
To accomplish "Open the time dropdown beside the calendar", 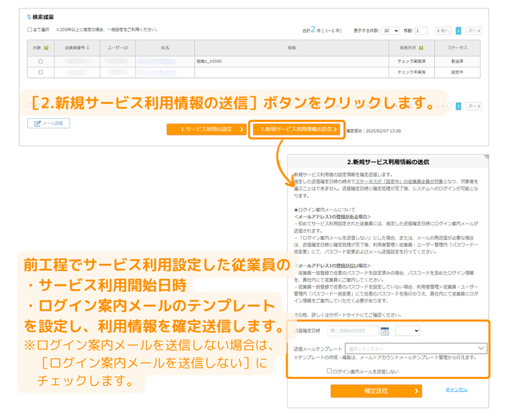I will (x=407, y=331).
